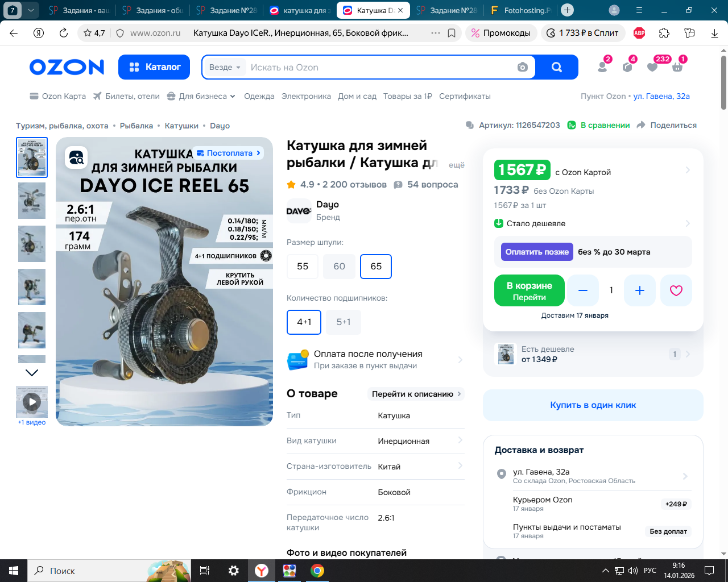Image resolution: width=728 pixels, height=582 pixels.
Task: Expand delivery address ул. Гавена, 32а
Action: point(685,476)
